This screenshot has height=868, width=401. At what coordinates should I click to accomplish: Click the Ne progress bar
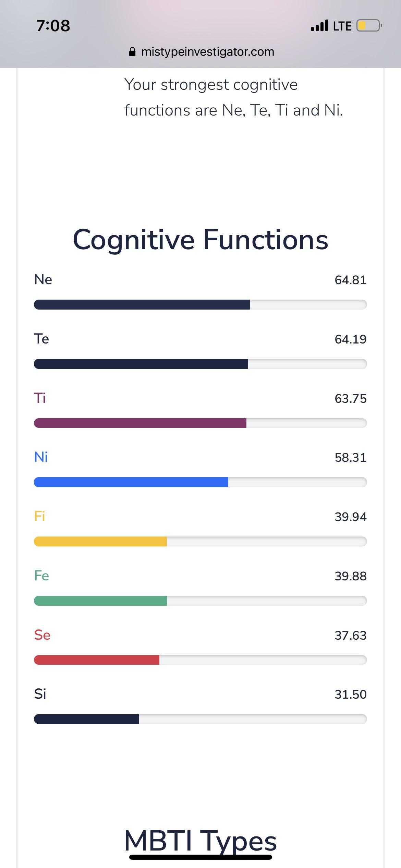(200, 304)
